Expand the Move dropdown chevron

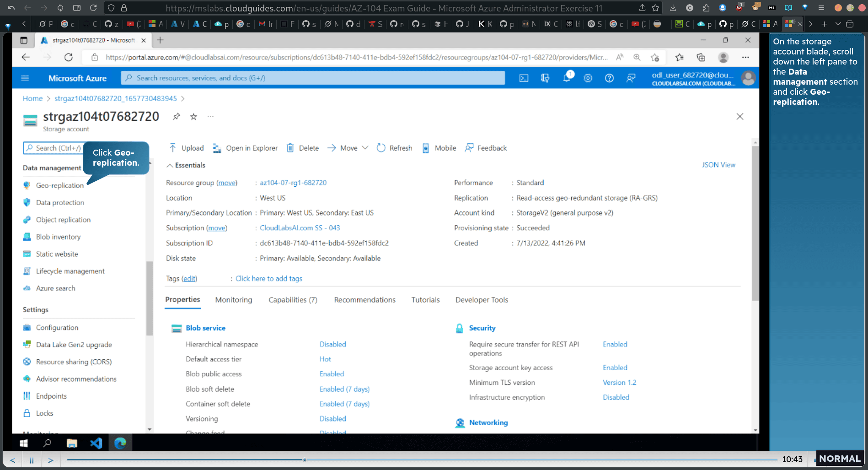tap(365, 148)
